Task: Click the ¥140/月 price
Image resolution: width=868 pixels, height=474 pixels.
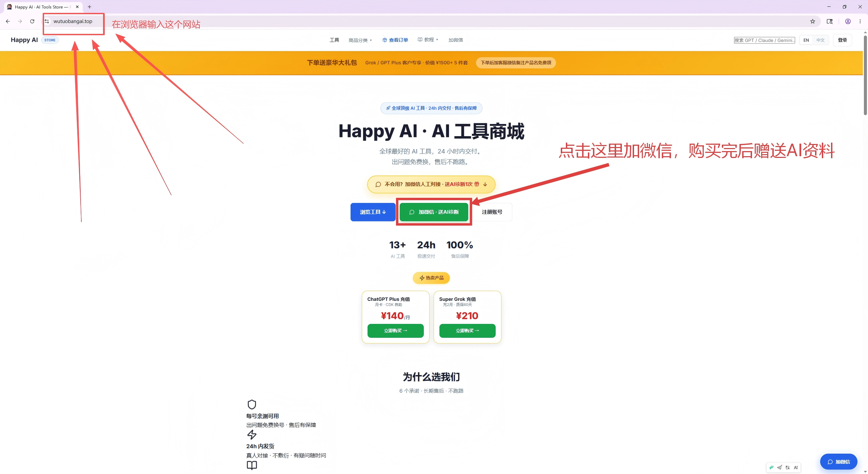Action: [395, 316]
